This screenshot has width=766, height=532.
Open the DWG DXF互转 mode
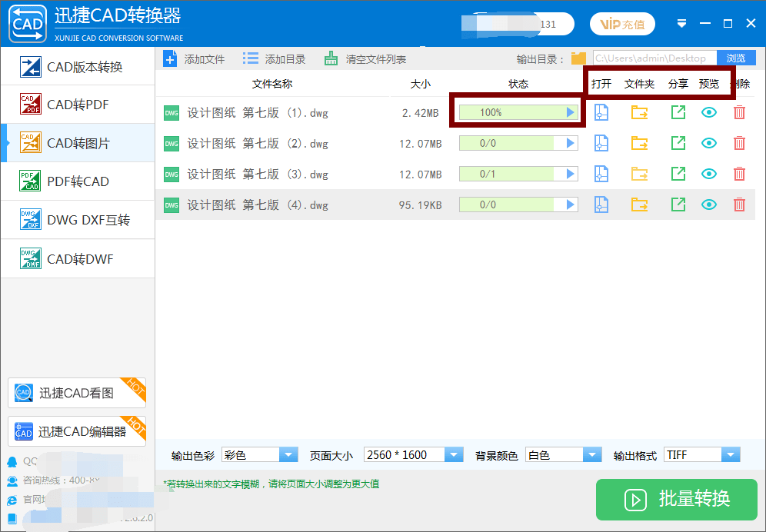pos(78,220)
